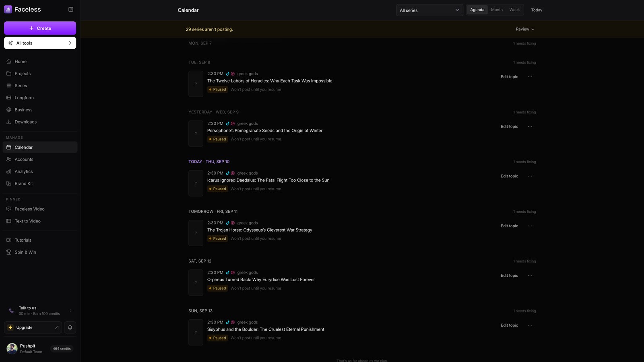
Task: Click '29 series aren't posting.' notice
Action: pyautogui.click(x=209, y=29)
